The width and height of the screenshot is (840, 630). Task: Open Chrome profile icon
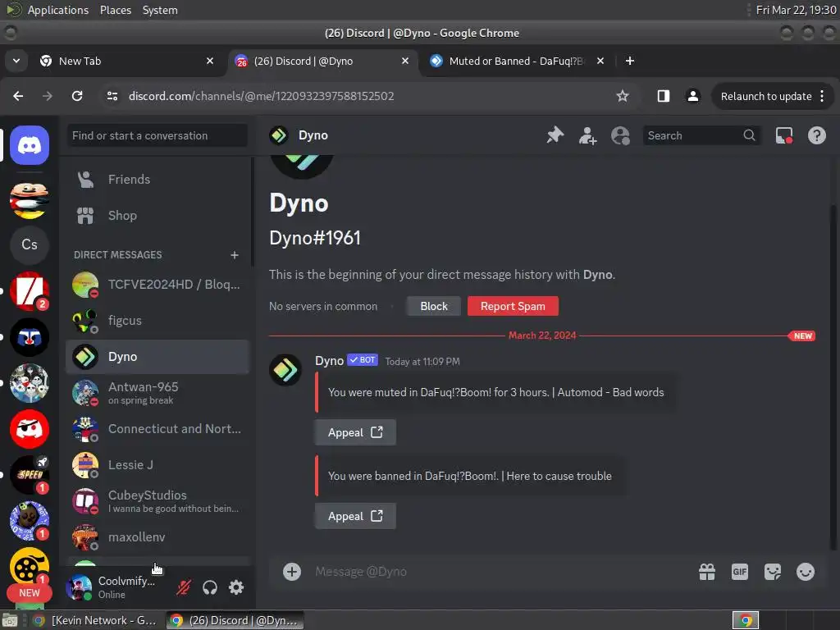(x=692, y=96)
